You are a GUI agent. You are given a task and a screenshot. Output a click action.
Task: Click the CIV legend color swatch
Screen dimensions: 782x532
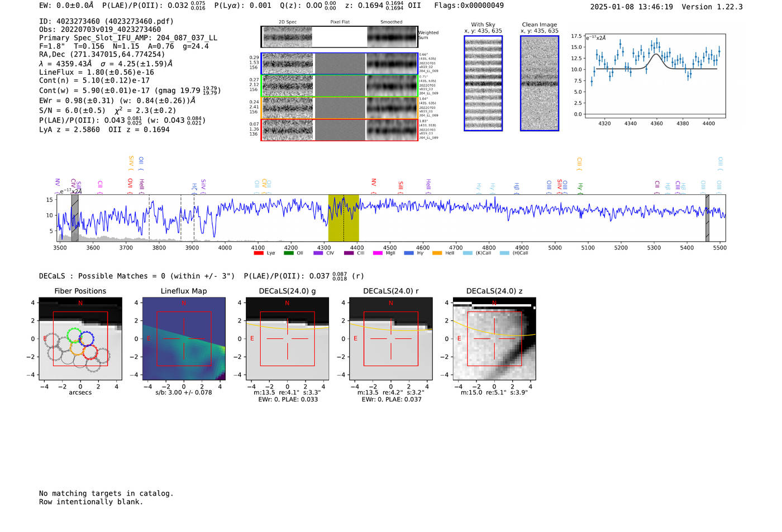(x=318, y=253)
